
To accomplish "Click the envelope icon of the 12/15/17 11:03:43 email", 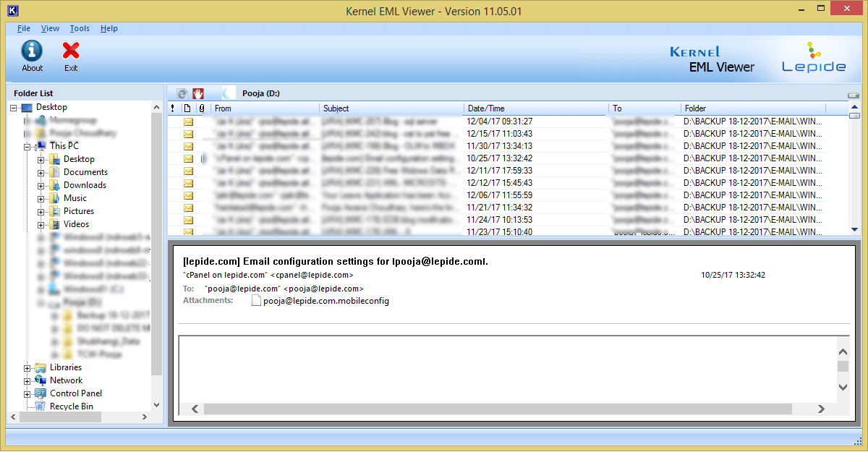I will point(189,134).
